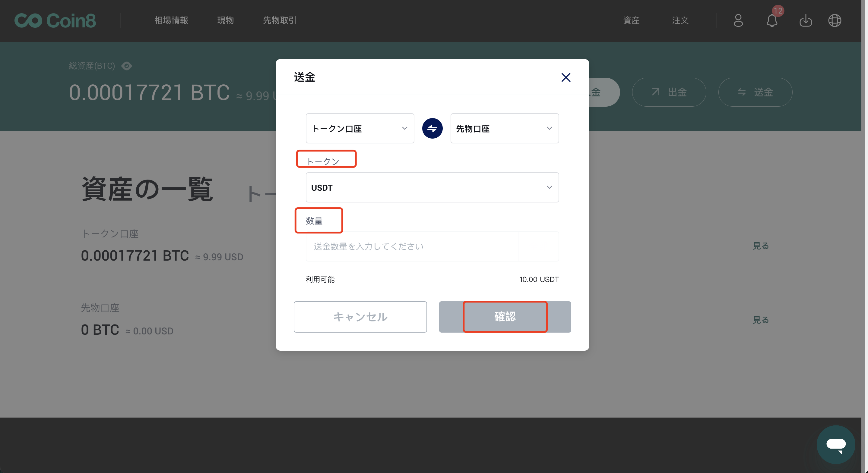This screenshot has height=473, width=868.
Task: Open the user profile icon
Action: (738, 20)
